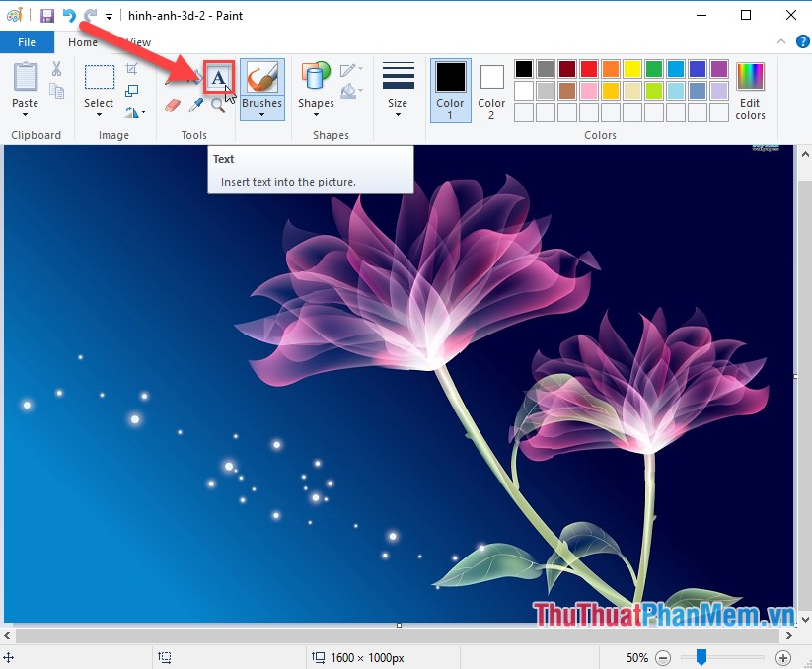Activate the Crop tool
812x669 pixels.
[131, 69]
